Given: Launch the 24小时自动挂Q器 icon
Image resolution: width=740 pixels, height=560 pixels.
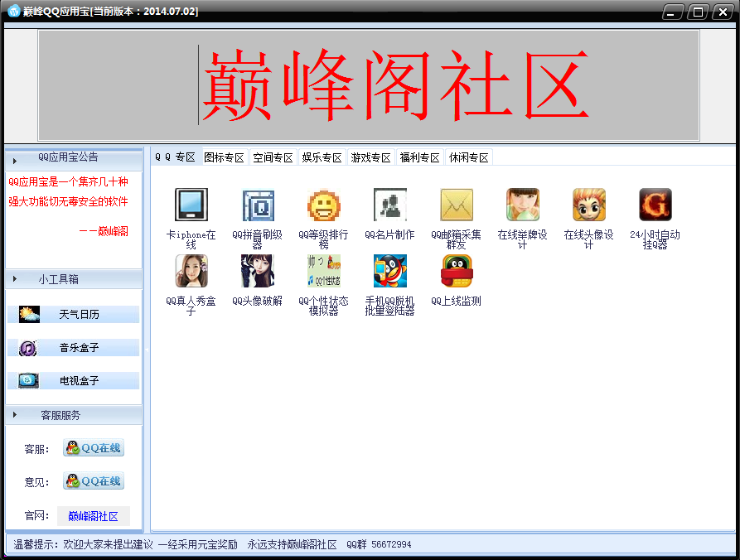Looking at the screenshot, I should coord(655,205).
